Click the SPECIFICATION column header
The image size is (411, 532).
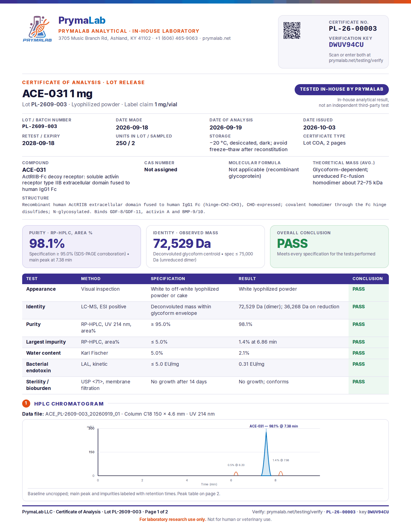pyautogui.click(x=168, y=279)
